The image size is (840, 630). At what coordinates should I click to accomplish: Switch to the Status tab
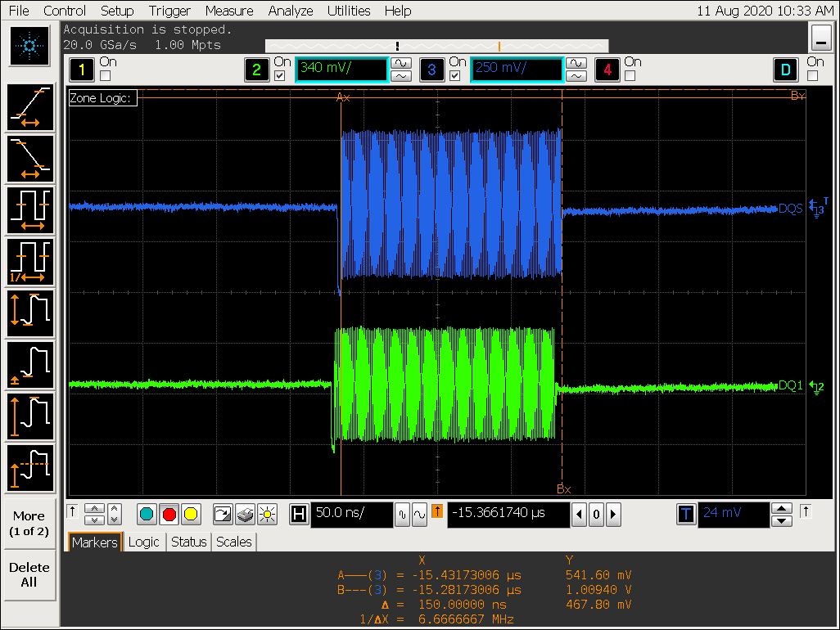(188, 542)
